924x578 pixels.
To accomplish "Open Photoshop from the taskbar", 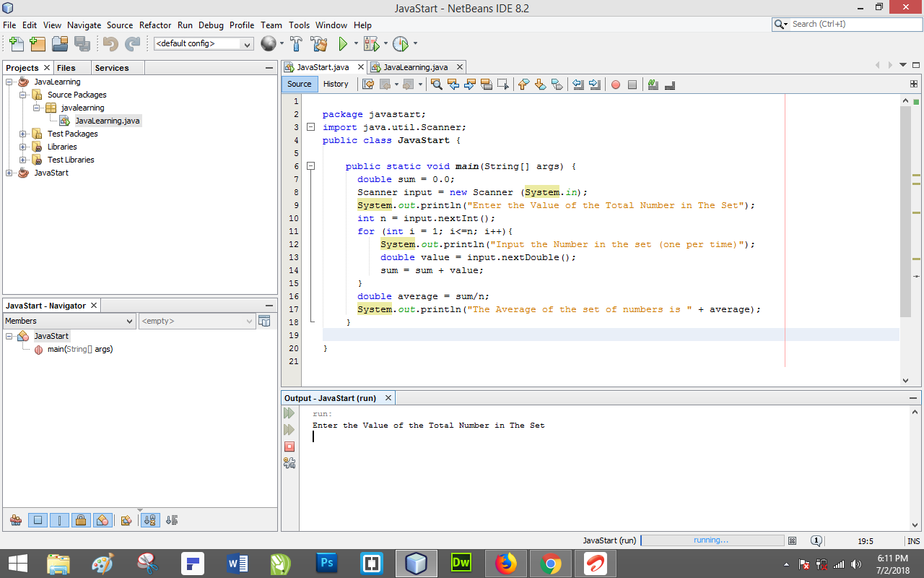I will point(326,564).
